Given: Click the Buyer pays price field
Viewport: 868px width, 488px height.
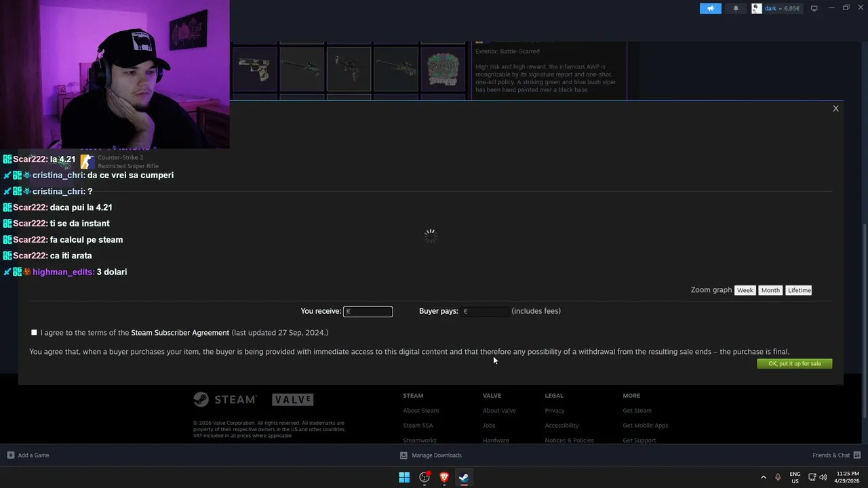Looking at the screenshot, I should pos(484,312).
